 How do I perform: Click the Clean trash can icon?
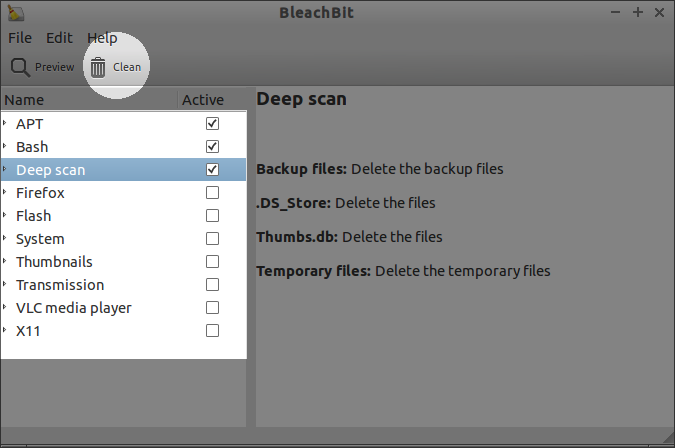point(98,67)
